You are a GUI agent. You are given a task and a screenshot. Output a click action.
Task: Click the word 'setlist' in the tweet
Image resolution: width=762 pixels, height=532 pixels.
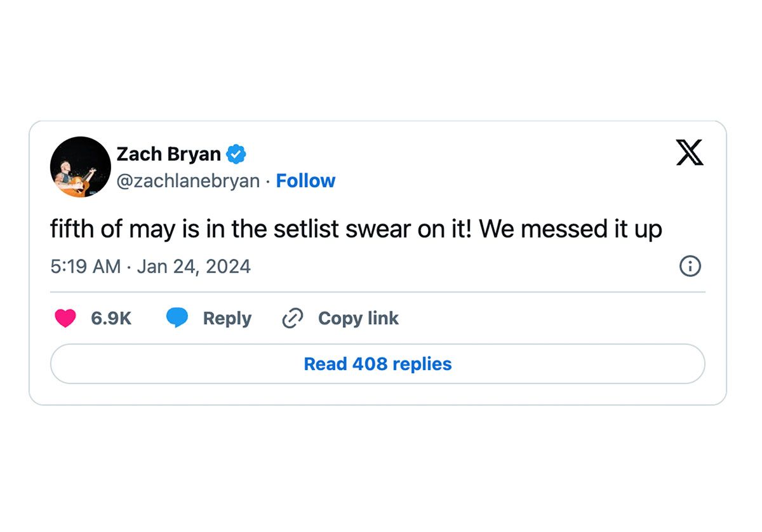pyautogui.click(x=306, y=229)
